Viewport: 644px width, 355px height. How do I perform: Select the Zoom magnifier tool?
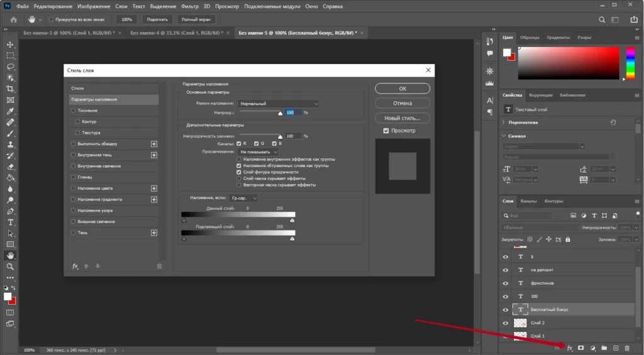click(x=10, y=267)
